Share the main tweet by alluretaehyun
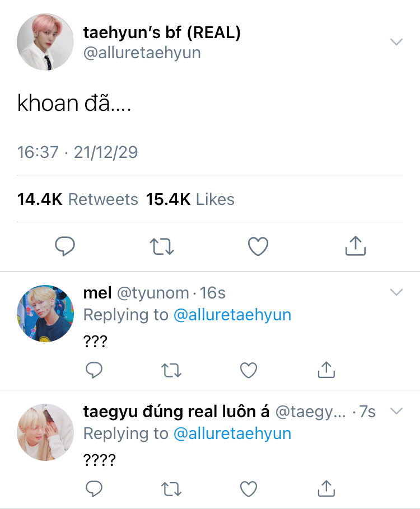 click(x=354, y=245)
